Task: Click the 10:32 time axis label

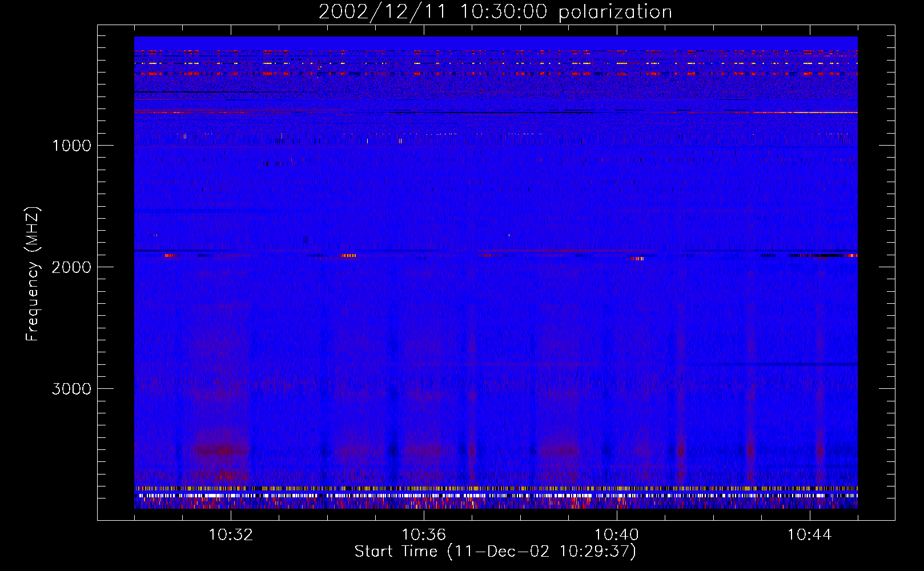Action: tap(231, 535)
